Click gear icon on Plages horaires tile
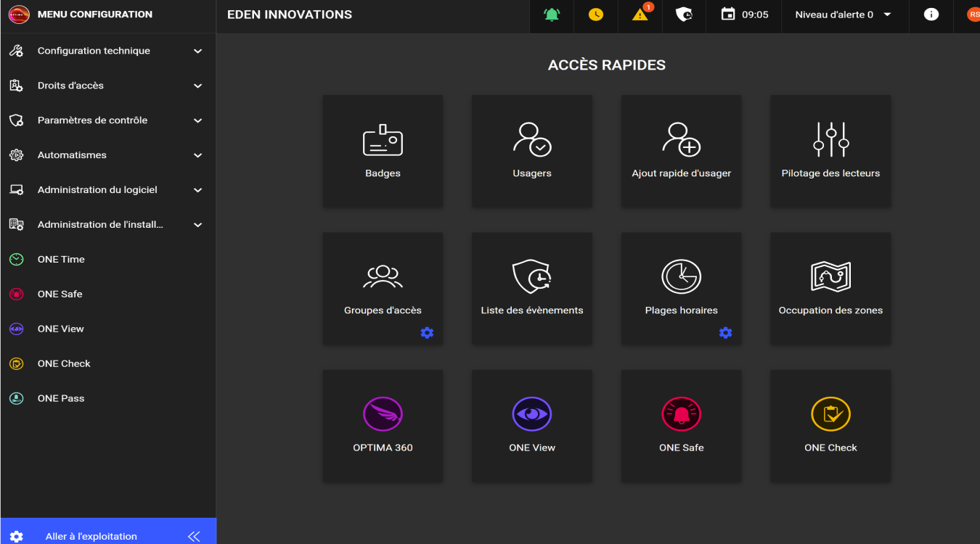The width and height of the screenshot is (980, 544). pos(725,333)
